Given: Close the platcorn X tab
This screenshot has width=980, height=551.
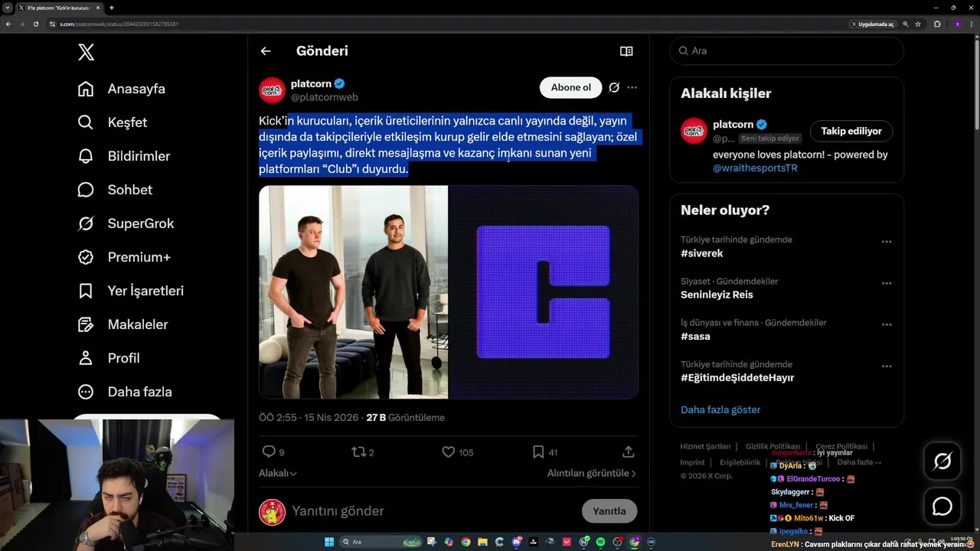Looking at the screenshot, I should tap(98, 8).
